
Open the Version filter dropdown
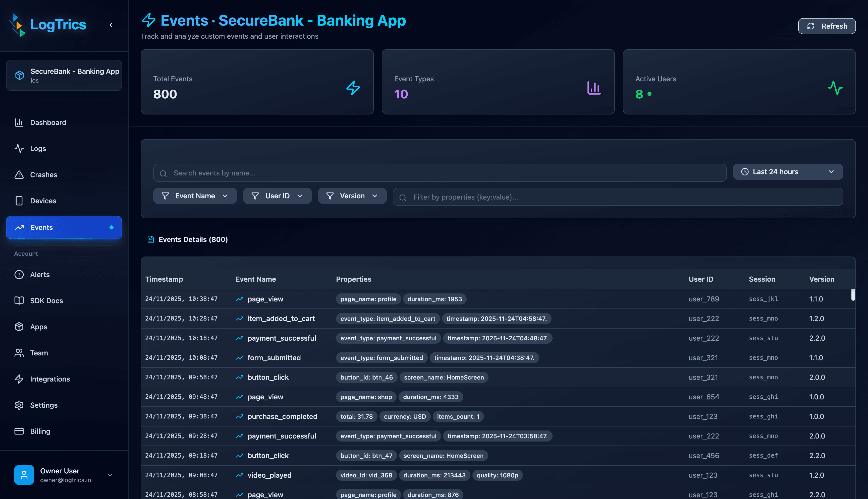352,196
